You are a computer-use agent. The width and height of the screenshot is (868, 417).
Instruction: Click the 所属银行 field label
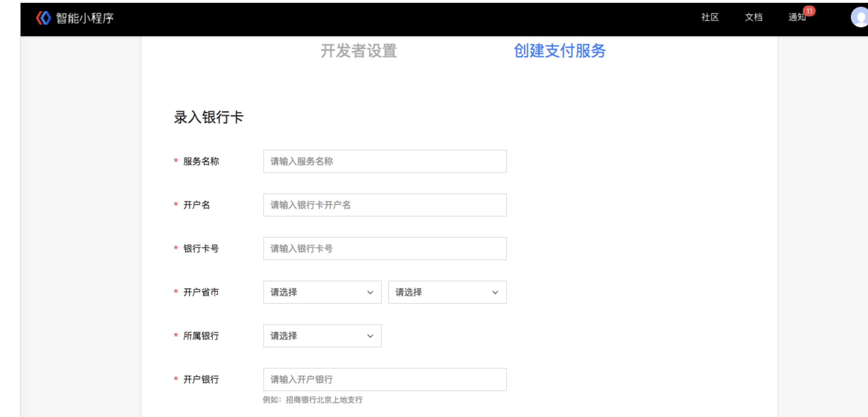click(201, 336)
